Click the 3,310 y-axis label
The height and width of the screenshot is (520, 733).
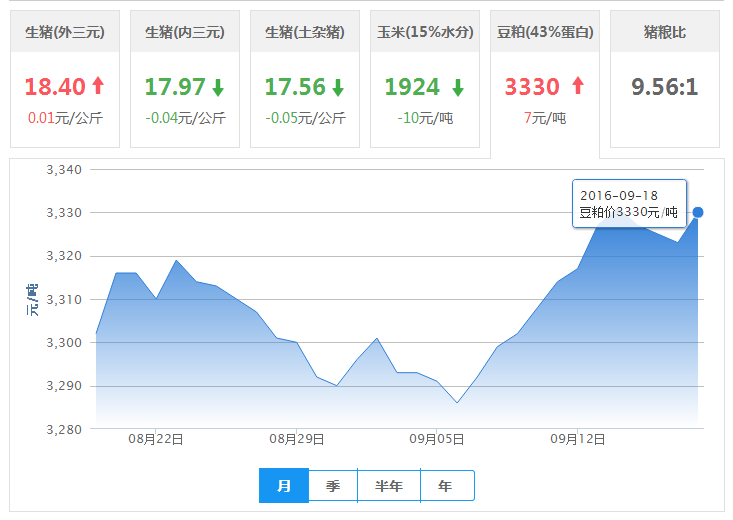(x=64, y=299)
